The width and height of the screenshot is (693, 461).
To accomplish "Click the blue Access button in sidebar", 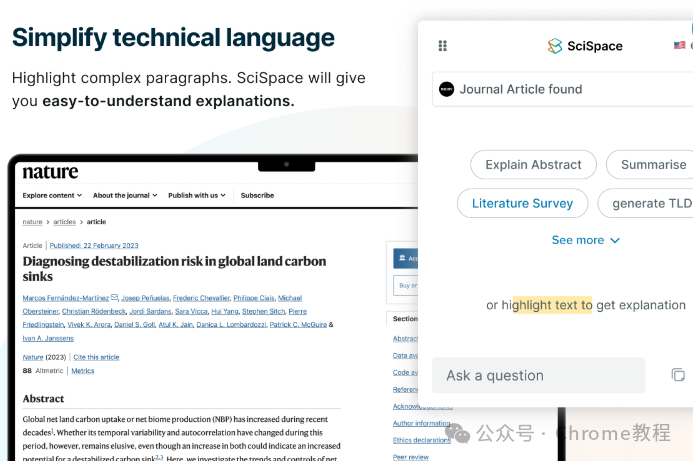I will pos(406,259).
